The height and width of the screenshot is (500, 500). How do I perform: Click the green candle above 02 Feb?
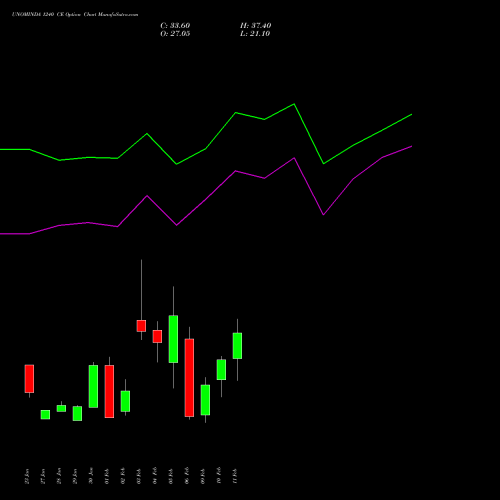click(125, 401)
